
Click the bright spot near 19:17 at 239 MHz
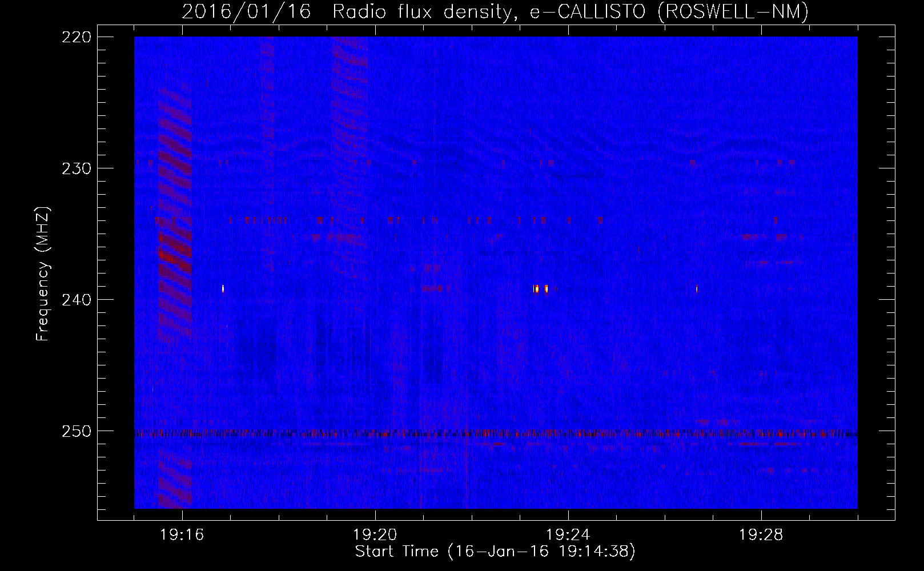pos(223,288)
